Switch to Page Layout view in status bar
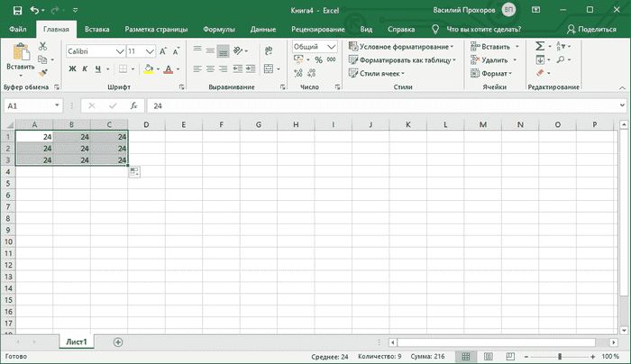This screenshot has width=631, height=364. (x=488, y=357)
